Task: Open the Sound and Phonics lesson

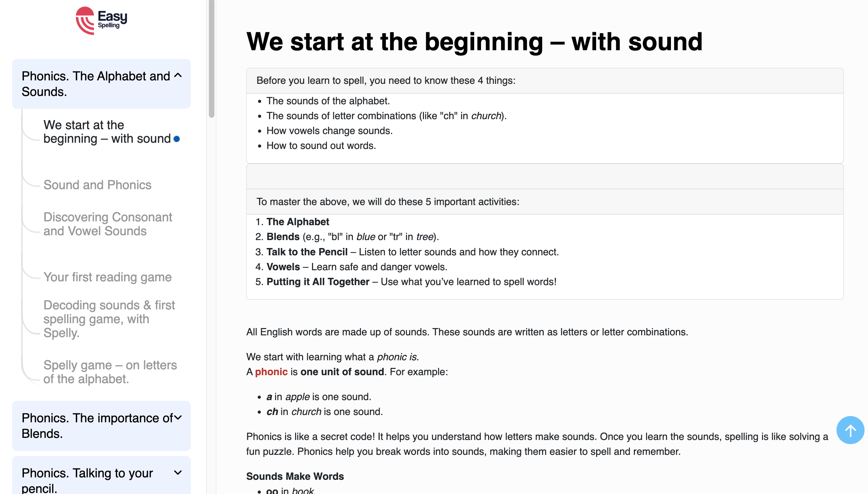Action: coord(97,185)
